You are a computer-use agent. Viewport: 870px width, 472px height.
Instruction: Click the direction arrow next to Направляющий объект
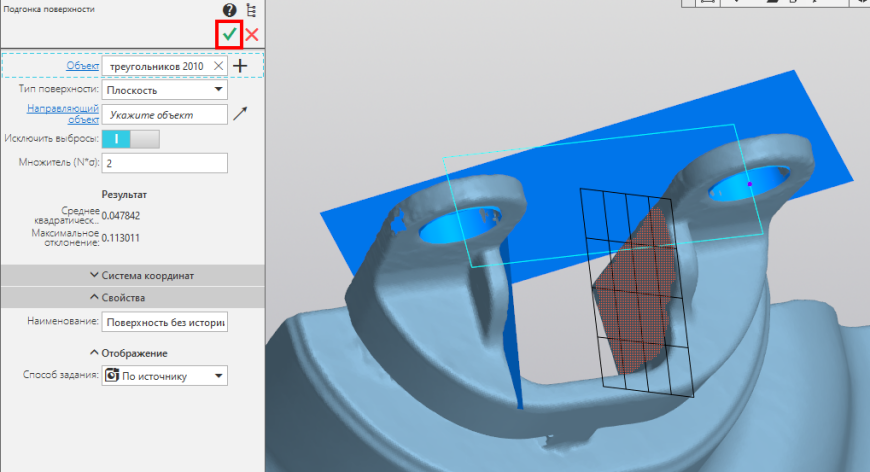[240, 114]
